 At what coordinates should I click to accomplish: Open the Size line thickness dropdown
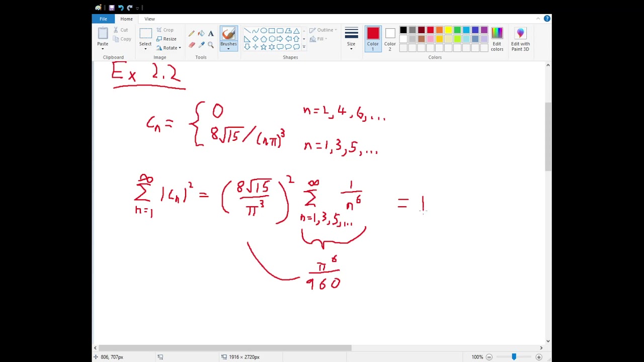tap(351, 39)
